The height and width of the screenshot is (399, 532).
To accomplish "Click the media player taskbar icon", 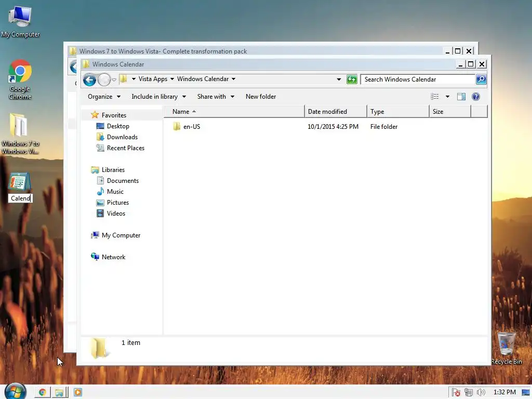I will click(78, 393).
